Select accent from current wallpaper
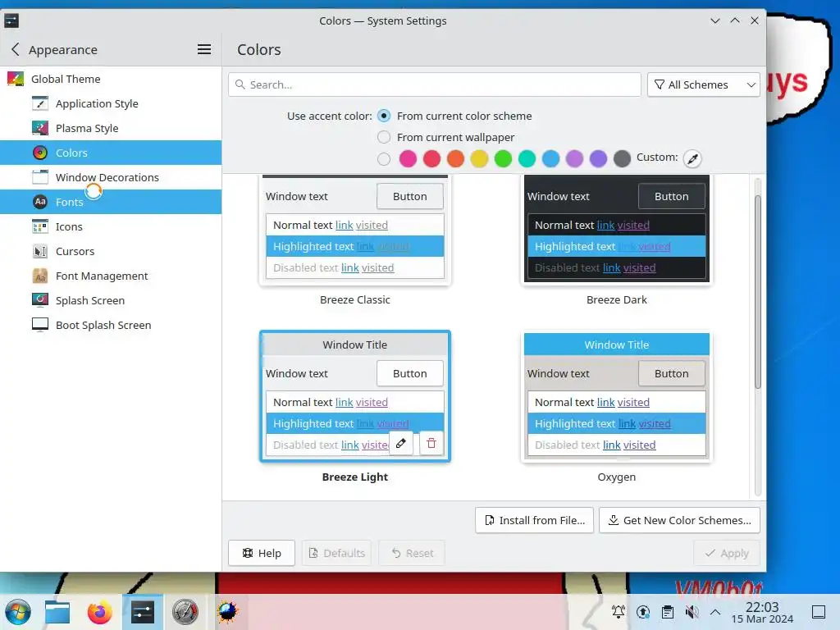 pos(384,137)
